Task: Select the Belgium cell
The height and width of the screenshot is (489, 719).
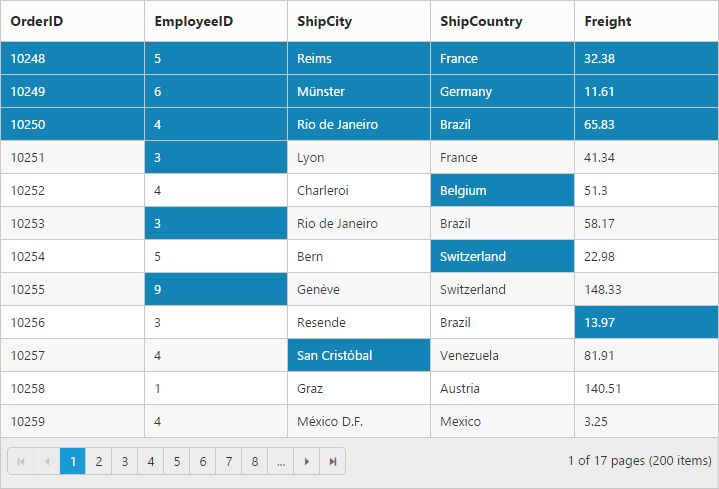Action: (x=502, y=190)
